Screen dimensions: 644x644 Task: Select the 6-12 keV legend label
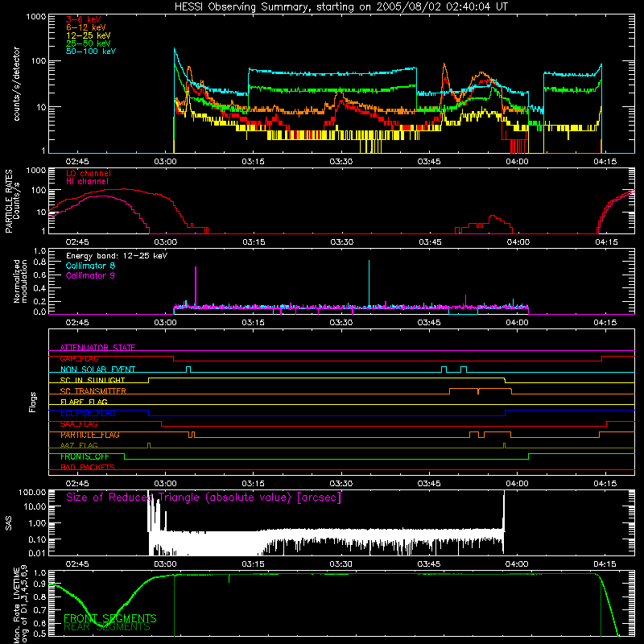point(86,27)
